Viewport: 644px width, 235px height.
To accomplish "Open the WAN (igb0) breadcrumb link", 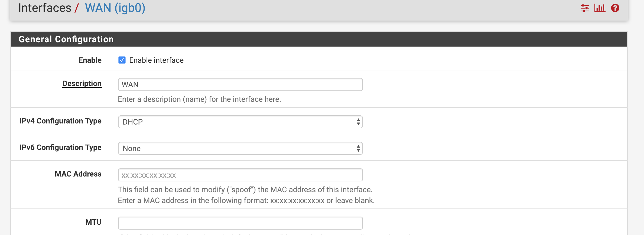I will coord(115,8).
